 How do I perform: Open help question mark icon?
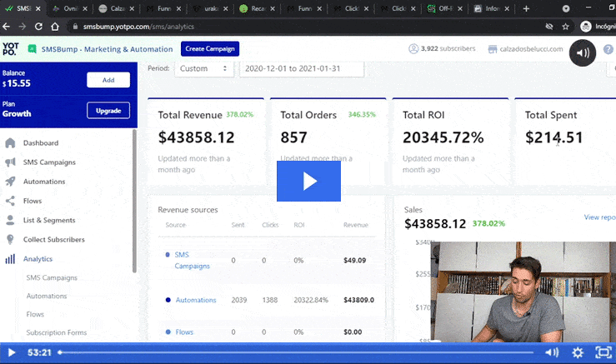coord(608,49)
